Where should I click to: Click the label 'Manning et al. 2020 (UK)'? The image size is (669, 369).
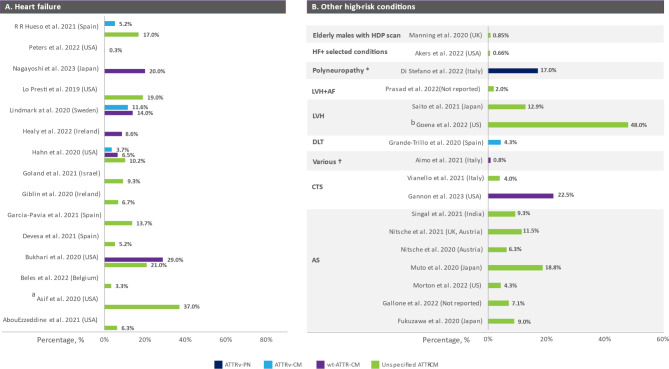(445, 35)
